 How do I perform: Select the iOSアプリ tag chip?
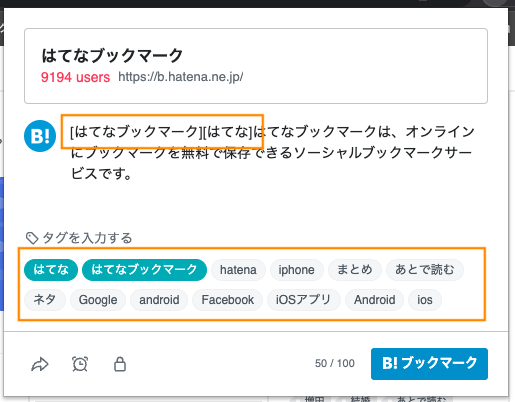(304, 300)
